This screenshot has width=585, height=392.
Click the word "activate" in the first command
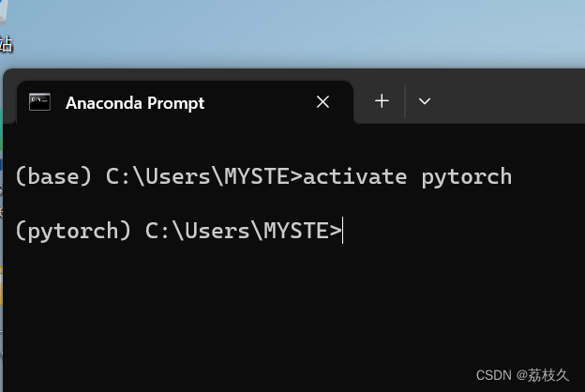click(x=354, y=176)
